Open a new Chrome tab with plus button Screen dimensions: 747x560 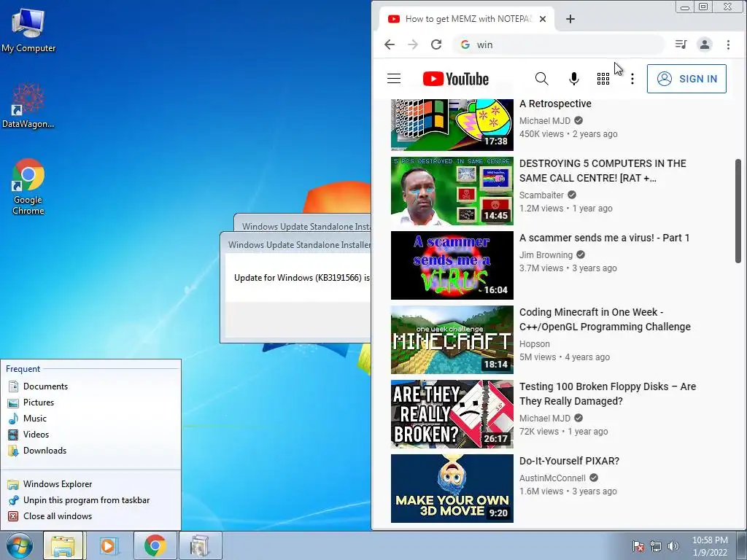click(x=570, y=19)
